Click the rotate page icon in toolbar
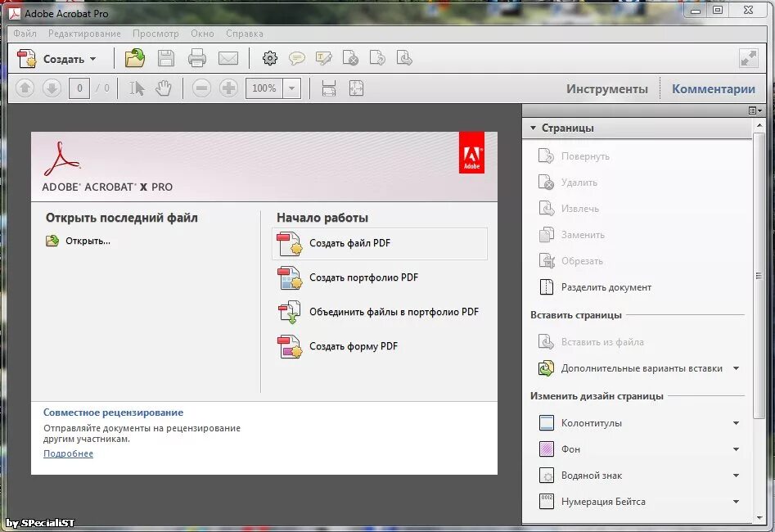775x532 pixels. click(x=377, y=58)
